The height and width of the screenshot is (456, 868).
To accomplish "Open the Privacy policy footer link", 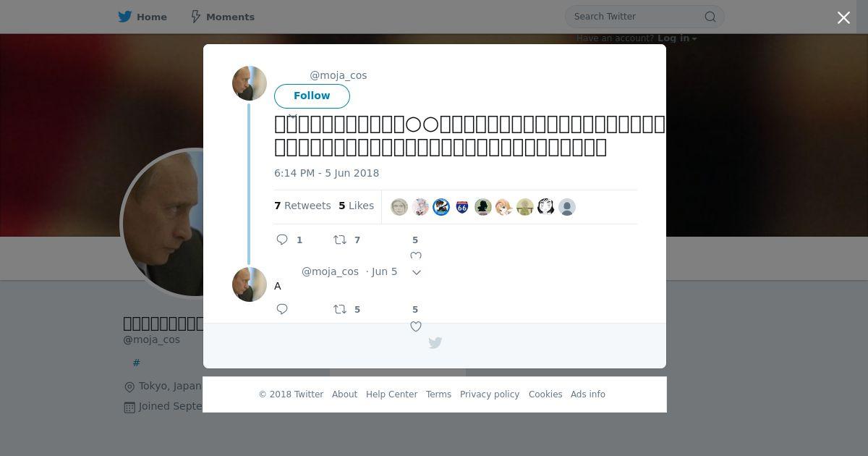I will [x=490, y=394].
